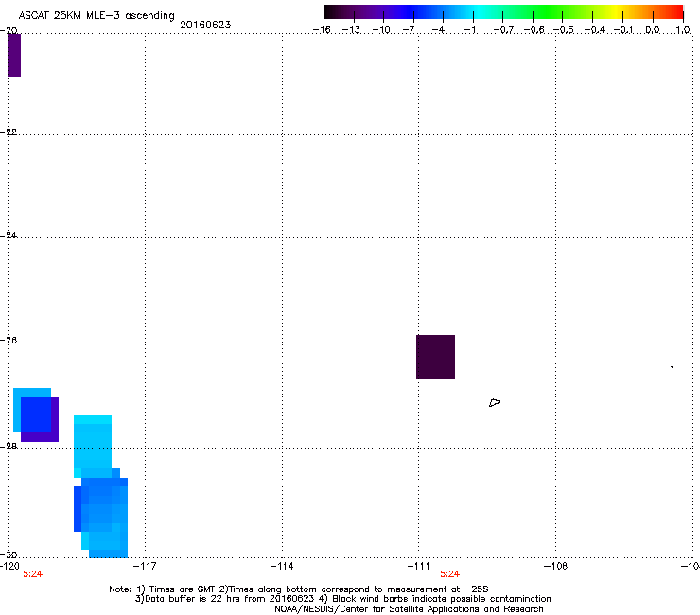Click the red 5:24 time below -120
Screen dimensions: 700x615
point(32,574)
